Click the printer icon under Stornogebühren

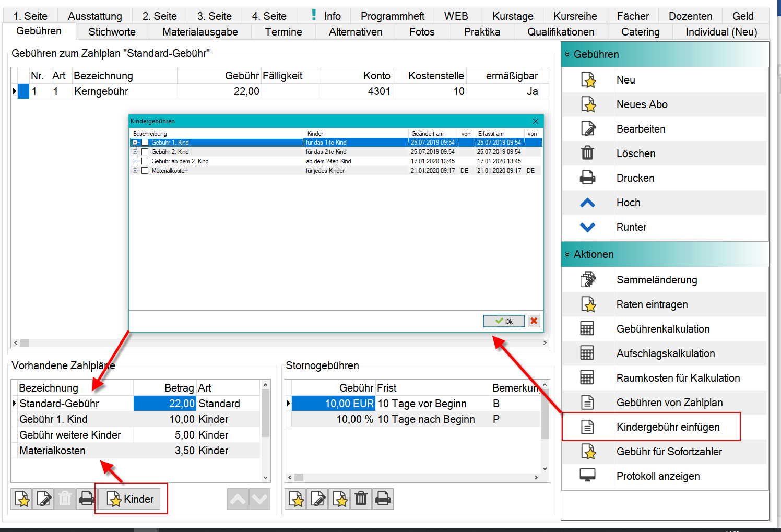coord(383,499)
